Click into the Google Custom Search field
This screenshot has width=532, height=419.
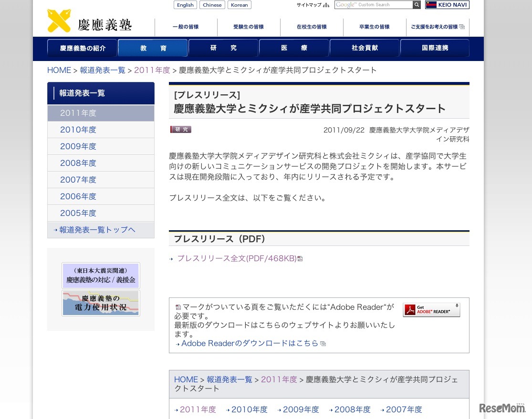click(377, 5)
